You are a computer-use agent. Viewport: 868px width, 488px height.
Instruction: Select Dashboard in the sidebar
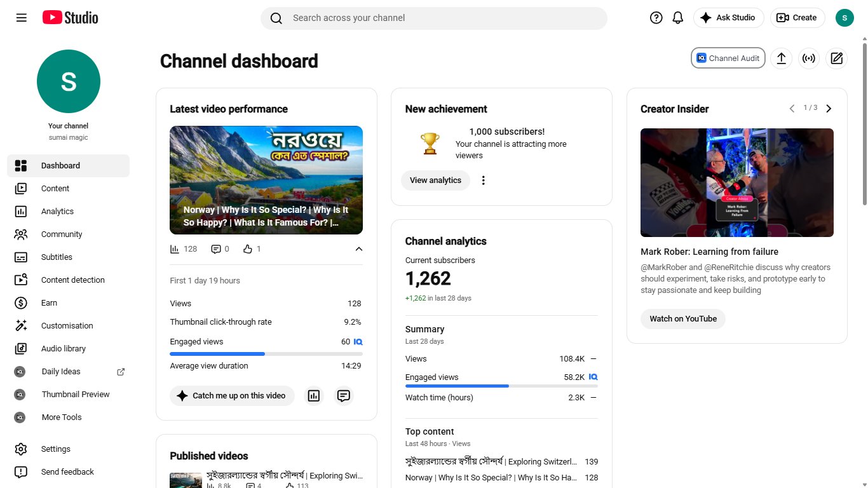pyautogui.click(x=69, y=166)
